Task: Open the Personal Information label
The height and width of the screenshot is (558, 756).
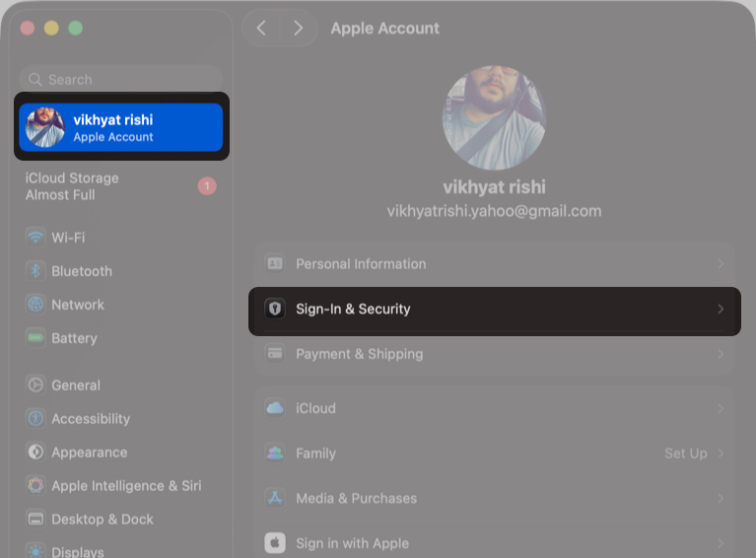Action: pos(361,264)
